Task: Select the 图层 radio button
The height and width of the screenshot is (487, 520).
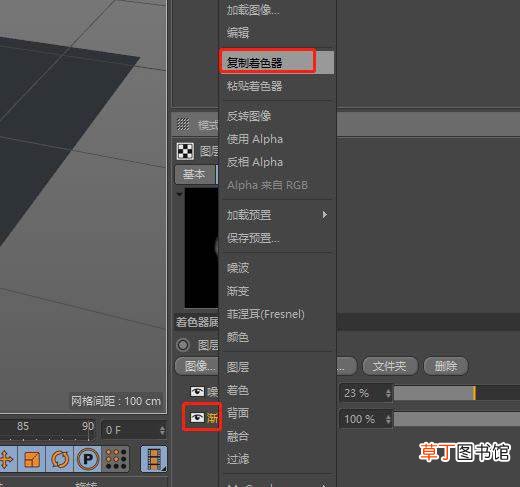Action: [x=183, y=345]
